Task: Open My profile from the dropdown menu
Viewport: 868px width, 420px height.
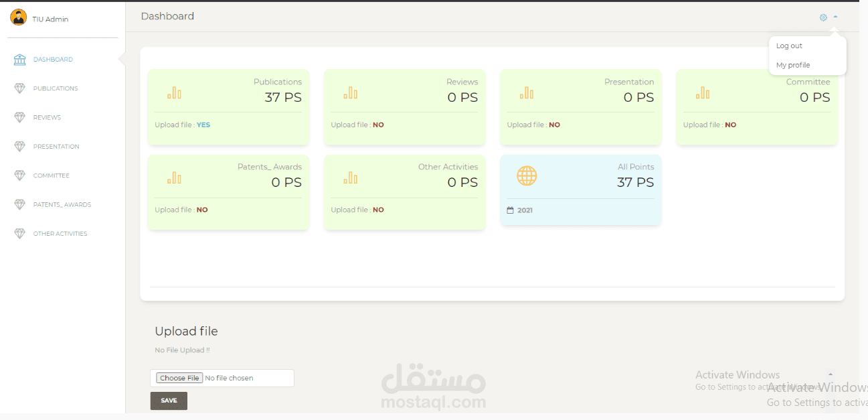Action: coord(793,65)
